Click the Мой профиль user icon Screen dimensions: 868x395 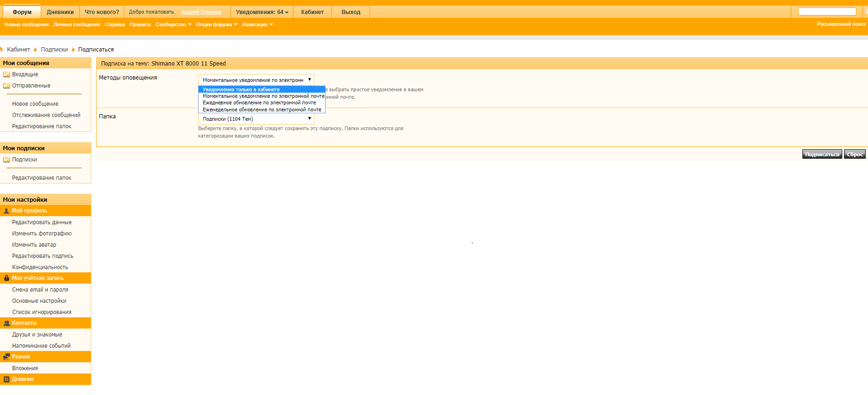[7, 211]
